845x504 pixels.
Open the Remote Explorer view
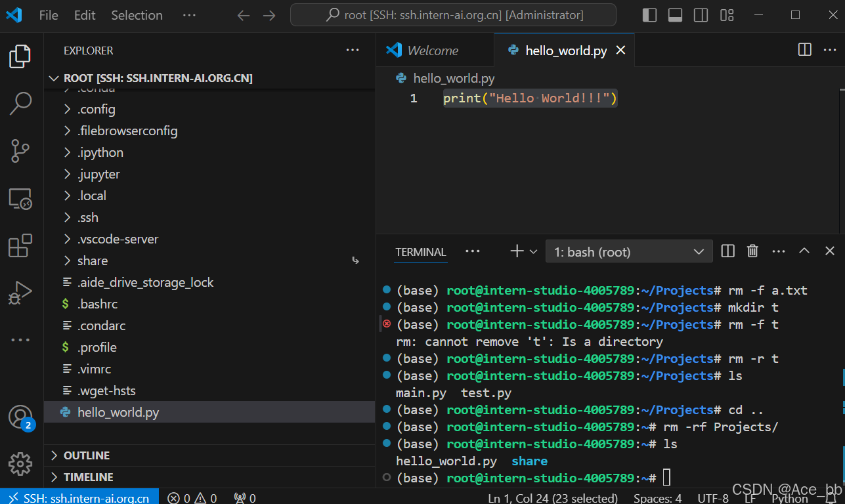coord(20,199)
